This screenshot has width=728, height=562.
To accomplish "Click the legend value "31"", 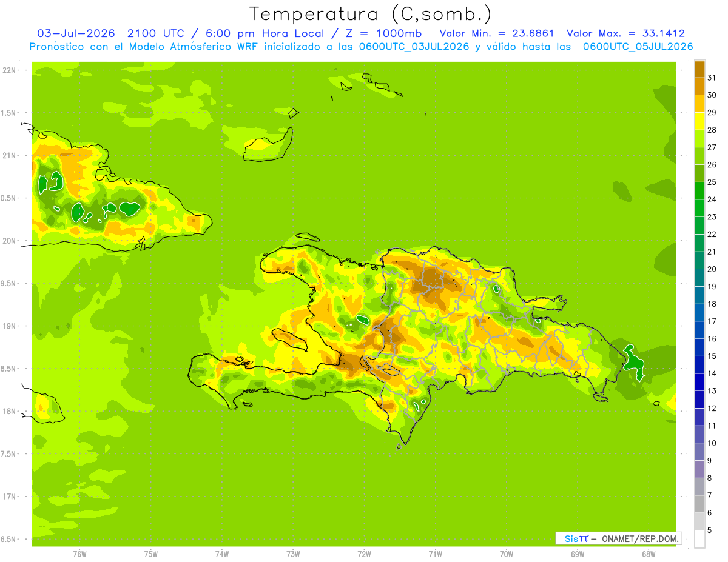I will (712, 78).
